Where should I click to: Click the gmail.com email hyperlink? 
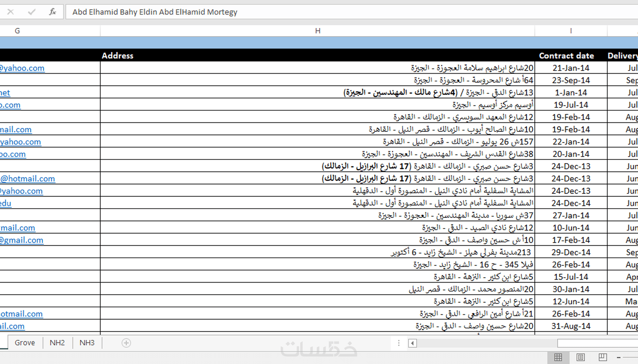(x=21, y=240)
